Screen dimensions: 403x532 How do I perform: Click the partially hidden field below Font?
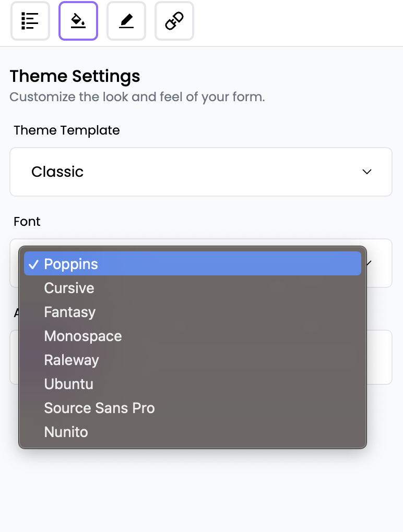point(379,357)
